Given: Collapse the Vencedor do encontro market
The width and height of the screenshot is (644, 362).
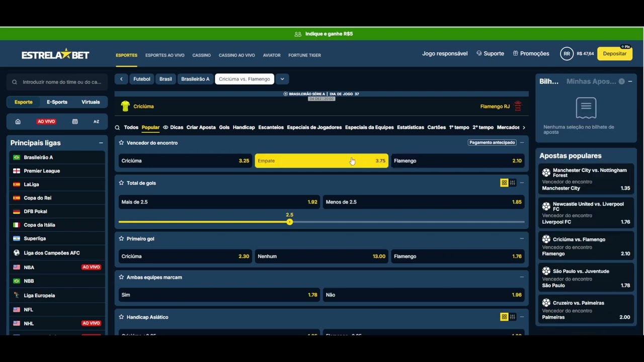Looking at the screenshot, I should [x=522, y=143].
